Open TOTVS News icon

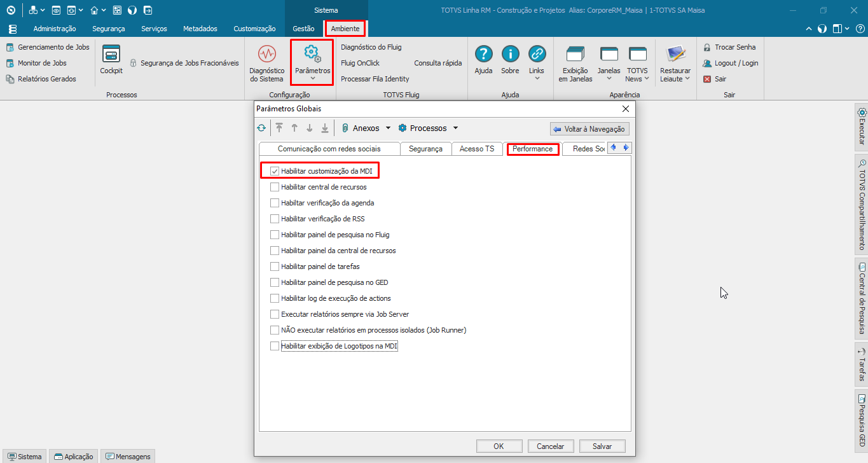[637, 54]
